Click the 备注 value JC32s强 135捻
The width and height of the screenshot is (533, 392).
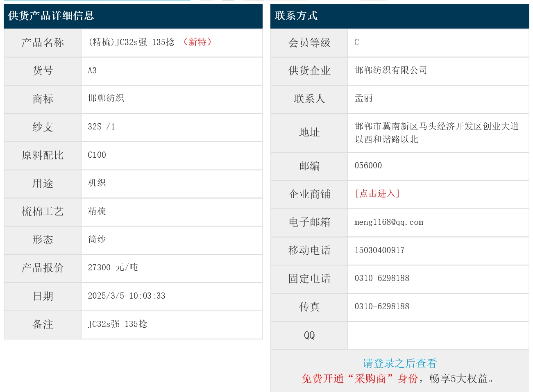pos(118,324)
